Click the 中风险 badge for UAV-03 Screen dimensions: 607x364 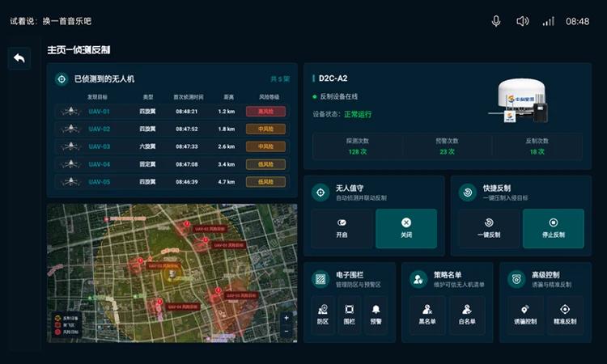265,146
